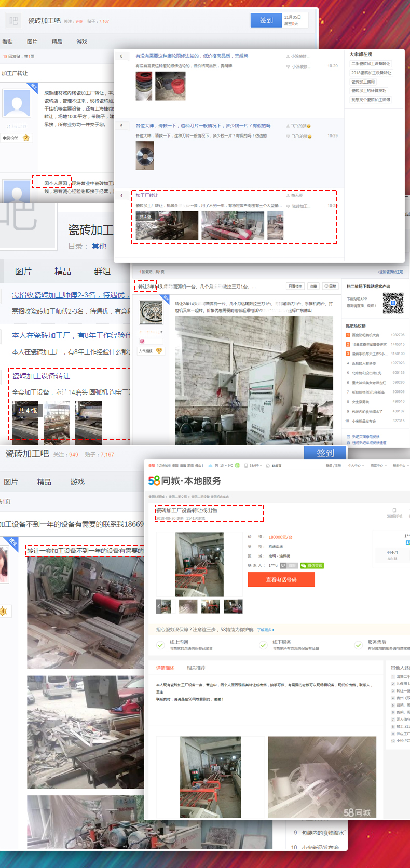Image resolution: width=410 pixels, height=868 pixels.
Task: Click gray 微聊 chat button
Action: 289,565
